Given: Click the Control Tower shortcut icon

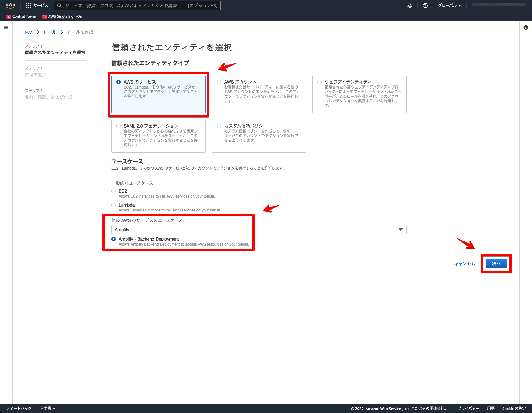Looking at the screenshot, I should (x=8, y=17).
